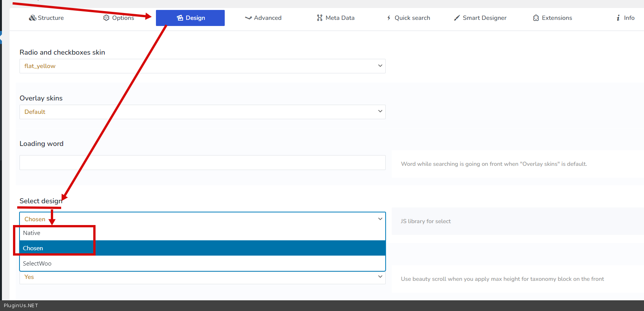Click the Structure tab cubes icon

tap(32, 18)
